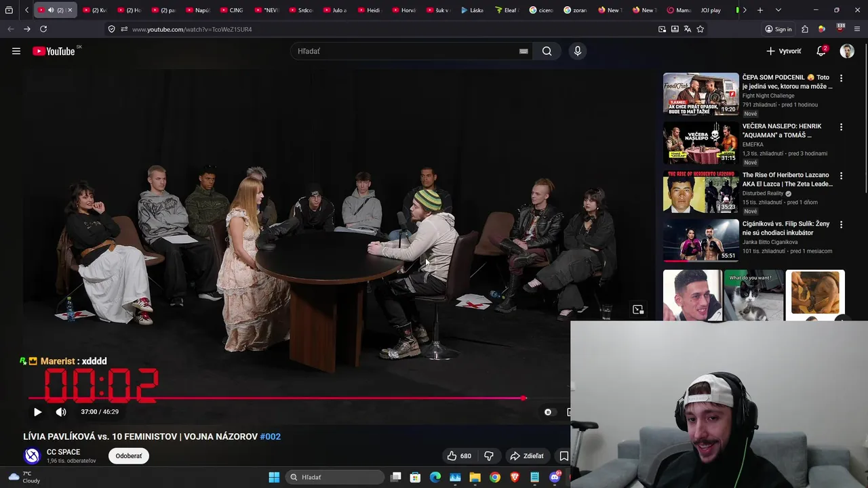Open Microsoft Edge from the taskbar
868x488 pixels.
pyautogui.click(x=435, y=477)
